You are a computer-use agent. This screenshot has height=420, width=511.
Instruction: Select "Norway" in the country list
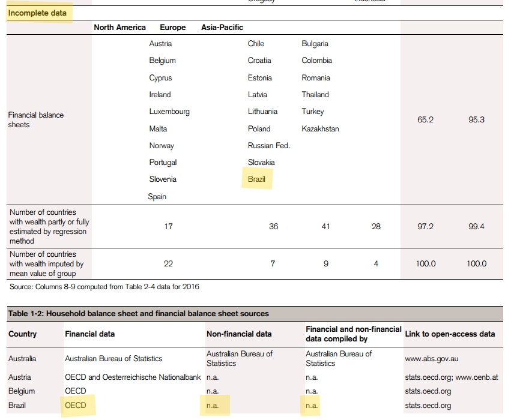[162, 146]
